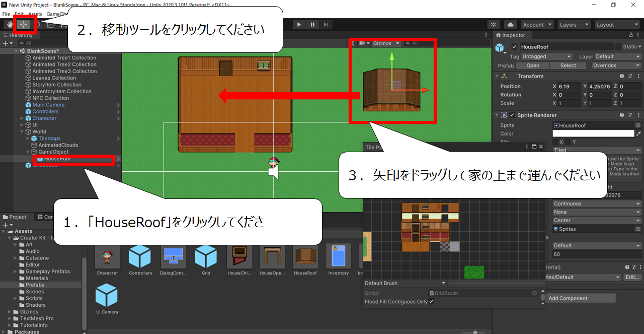Open Transform component presets icon
Image resolution: width=644 pixels, height=334 pixels.
point(630,76)
